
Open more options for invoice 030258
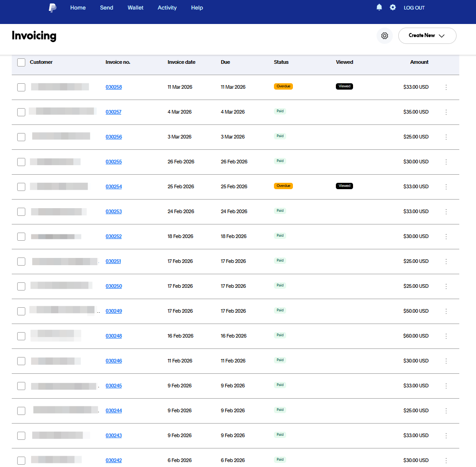(446, 87)
